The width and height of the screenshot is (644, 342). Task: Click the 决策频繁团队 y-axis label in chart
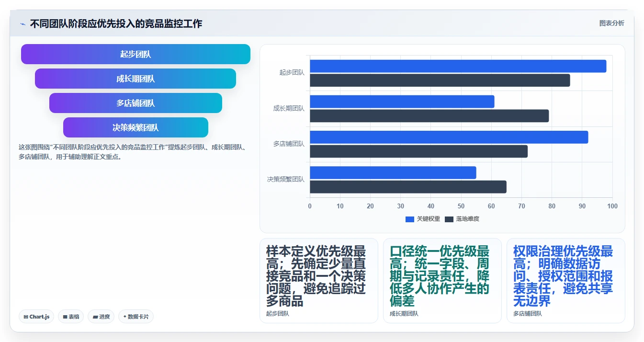[286, 180]
